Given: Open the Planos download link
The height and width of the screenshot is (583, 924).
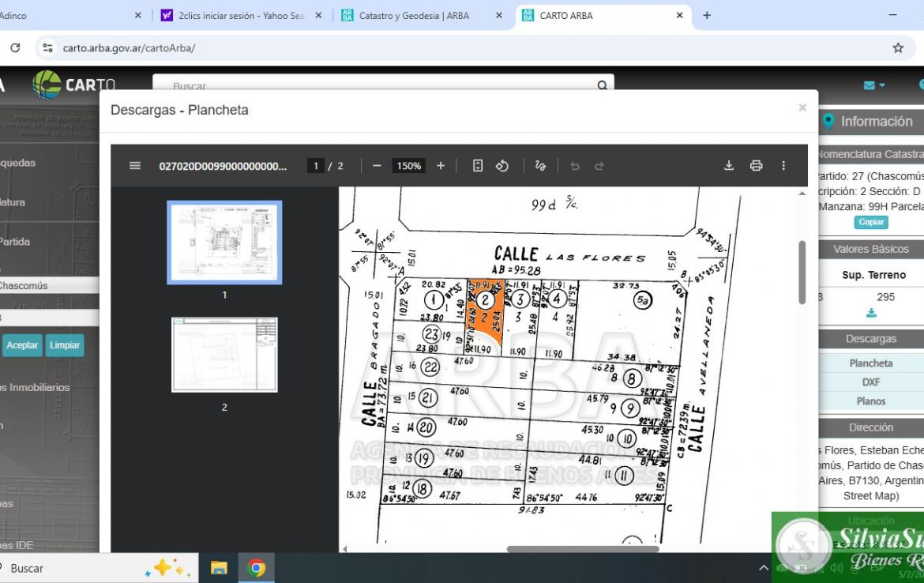Looking at the screenshot, I should [871, 401].
